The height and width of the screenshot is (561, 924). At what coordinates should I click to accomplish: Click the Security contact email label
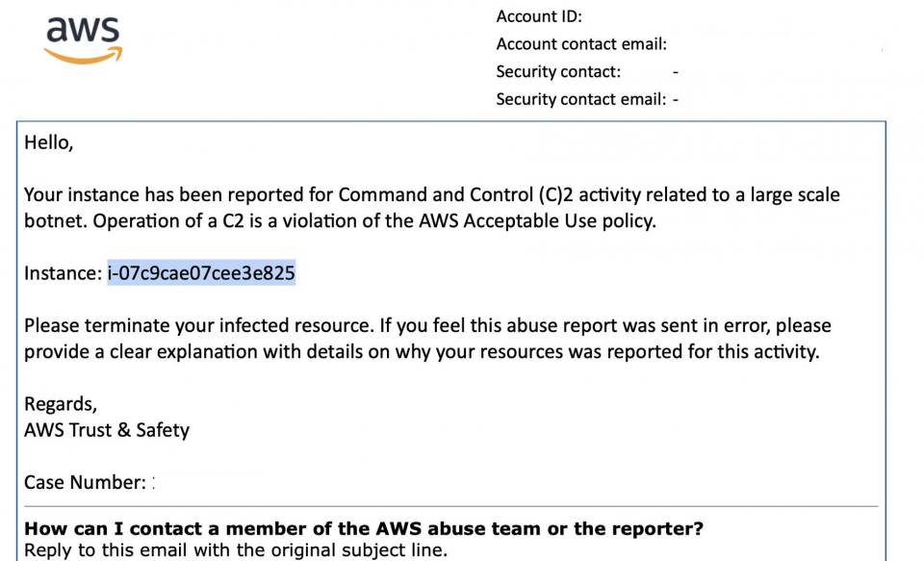point(581,99)
